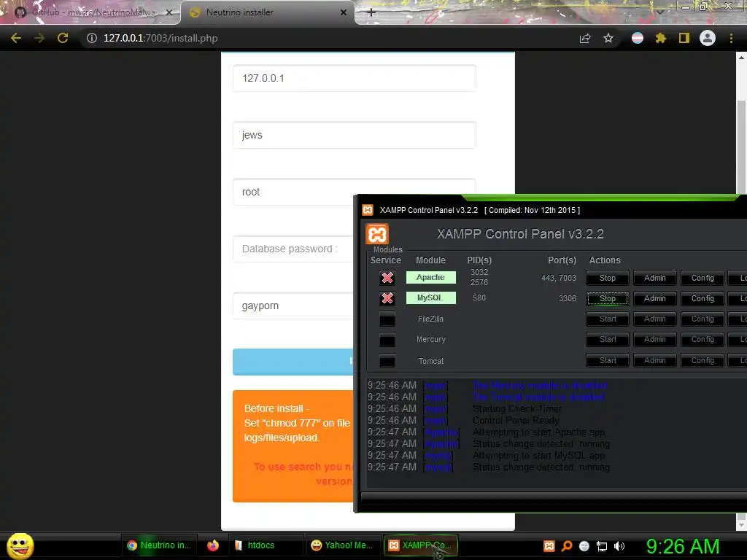Image resolution: width=747 pixels, height=560 pixels.
Task: Open the Chrome profile avatar
Action: 708,38
